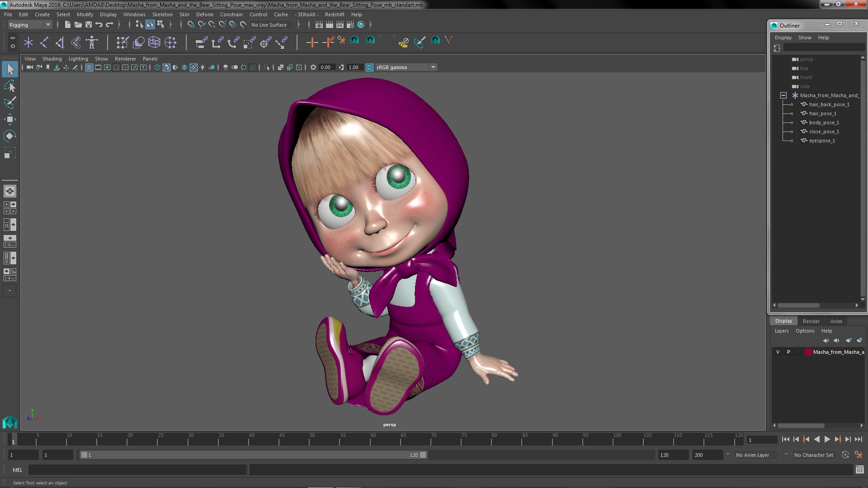
Task: Click the No Live Surface button
Action: coord(269,25)
